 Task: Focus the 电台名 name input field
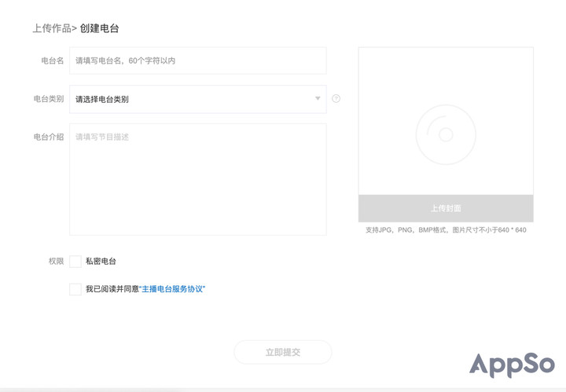point(198,60)
